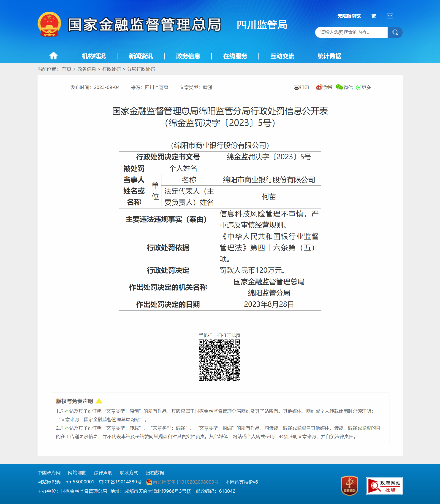
Task: Open 京公网安备11010202008000号 link
Action: coord(186,482)
